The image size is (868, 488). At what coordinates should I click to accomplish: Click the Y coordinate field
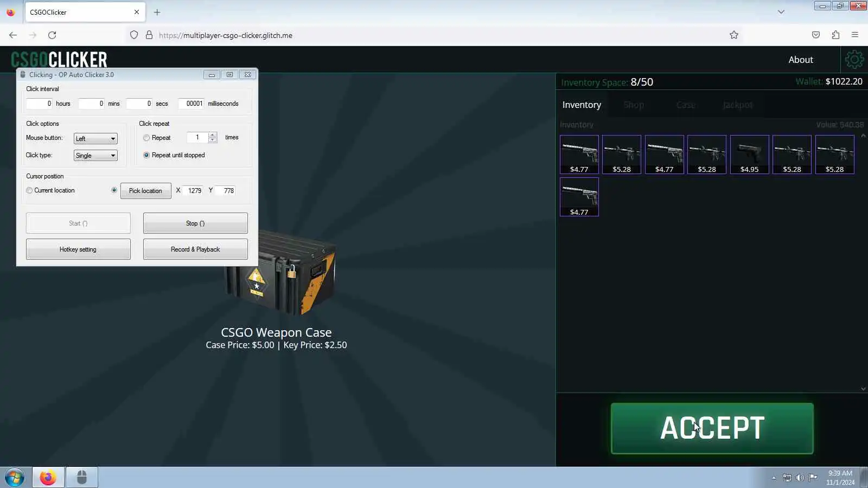coord(225,191)
